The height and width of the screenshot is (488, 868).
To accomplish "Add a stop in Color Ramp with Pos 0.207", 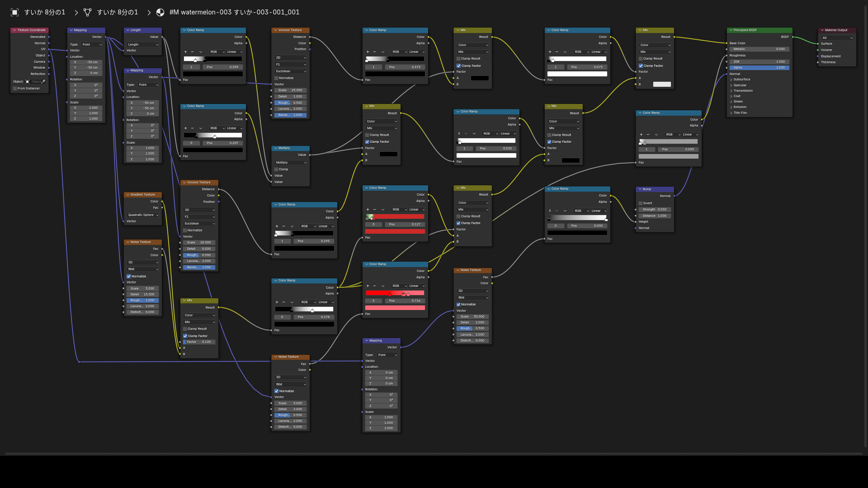I will tap(185, 128).
